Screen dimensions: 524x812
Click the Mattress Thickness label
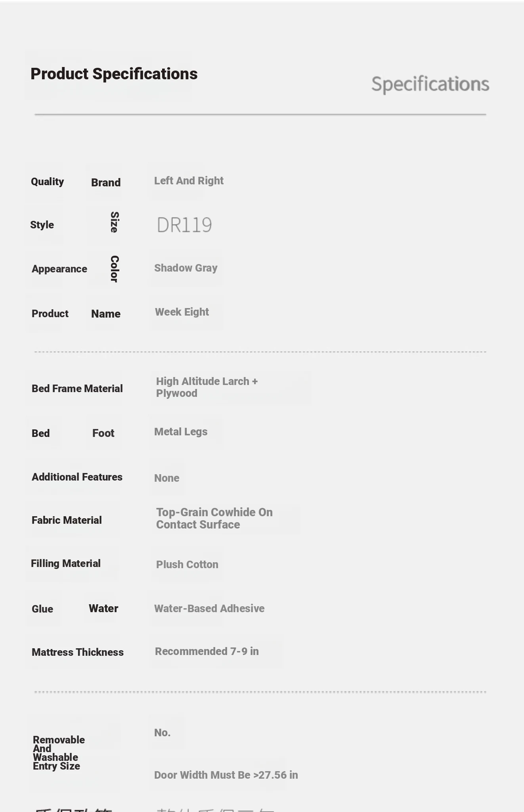tap(78, 652)
